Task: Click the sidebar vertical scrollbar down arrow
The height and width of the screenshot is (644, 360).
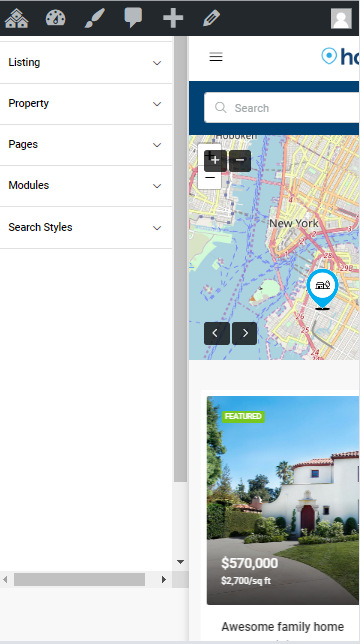Action: [x=180, y=562]
